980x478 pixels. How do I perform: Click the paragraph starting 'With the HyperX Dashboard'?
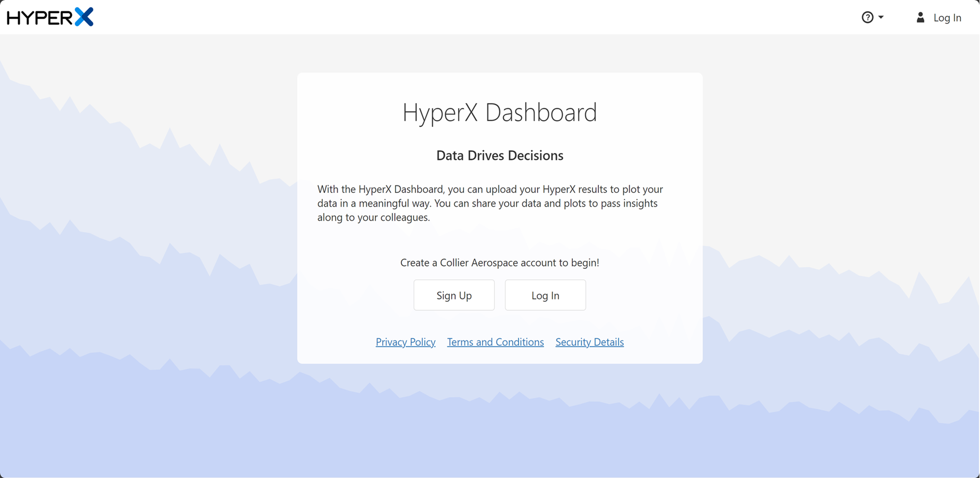[x=490, y=203]
